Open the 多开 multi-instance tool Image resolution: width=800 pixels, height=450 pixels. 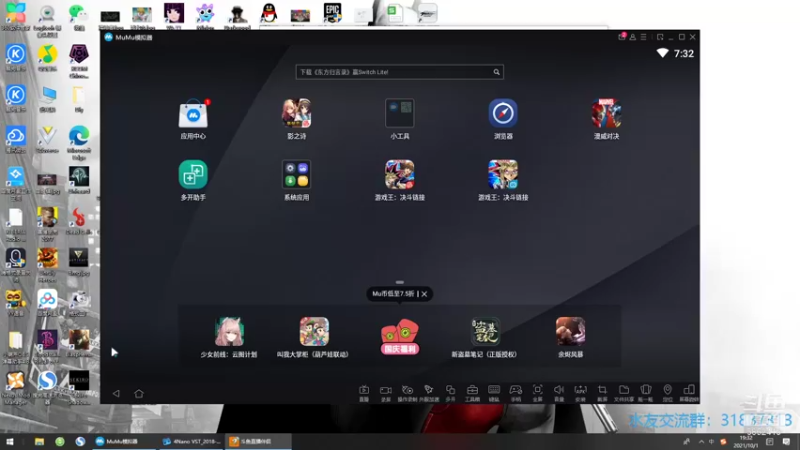[x=451, y=393]
